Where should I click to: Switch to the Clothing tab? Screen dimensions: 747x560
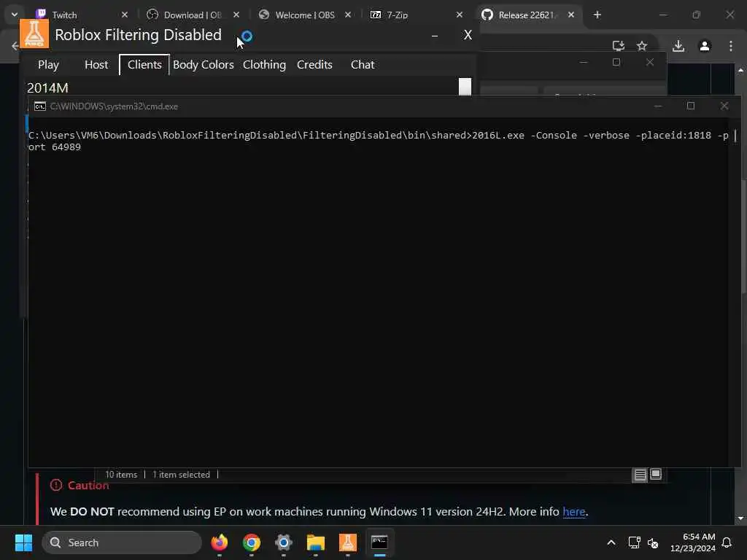click(x=264, y=64)
